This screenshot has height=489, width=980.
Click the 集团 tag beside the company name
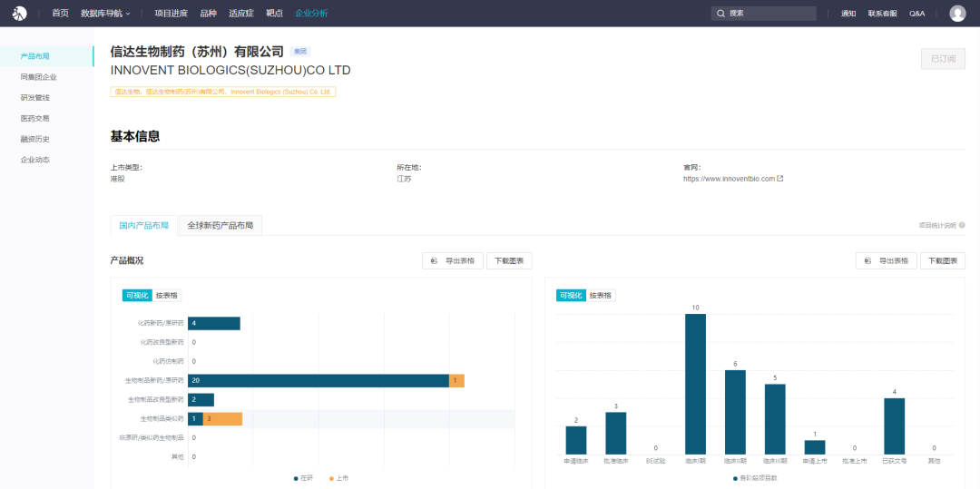[300, 52]
